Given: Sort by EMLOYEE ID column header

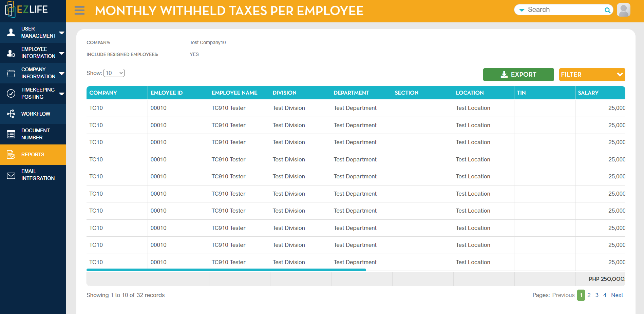Looking at the screenshot, I should coord(178,93).
